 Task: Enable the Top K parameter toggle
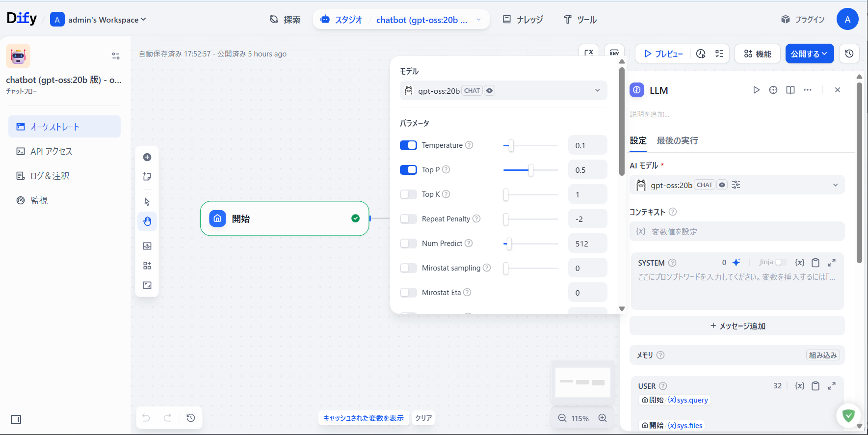pyautogui.click(x=408, y=194)
